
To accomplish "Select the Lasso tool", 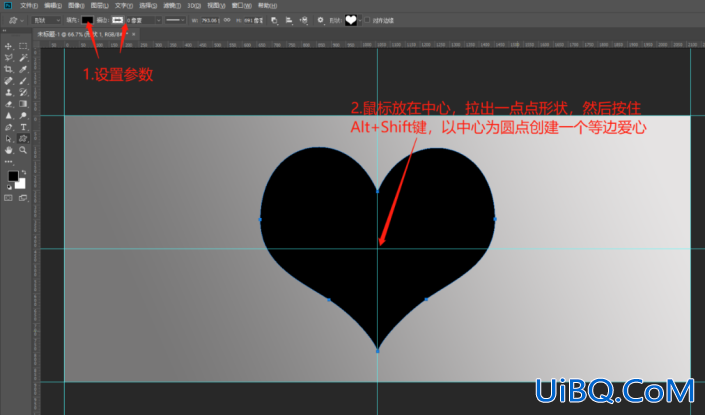I will (x=8, y=58).
